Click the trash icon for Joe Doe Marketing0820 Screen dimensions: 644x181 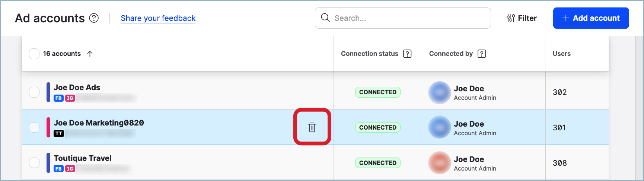[x=312, y=127]
